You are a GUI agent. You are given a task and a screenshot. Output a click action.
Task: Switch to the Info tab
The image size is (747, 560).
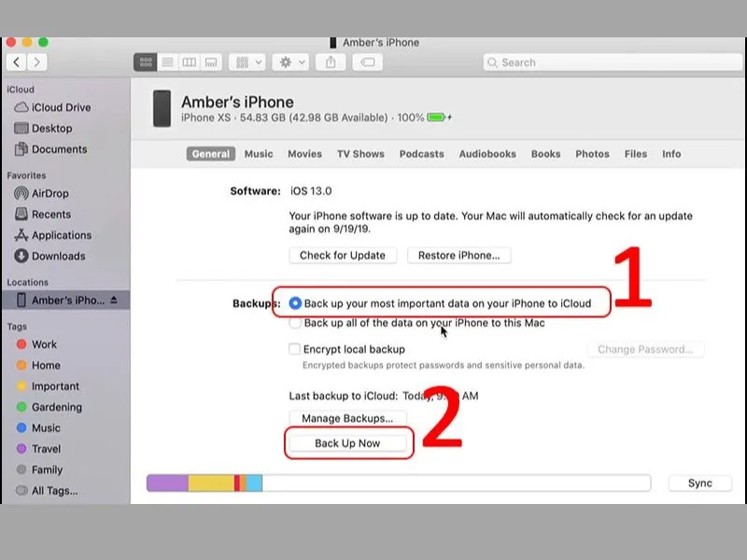click(x=671, y=154)
